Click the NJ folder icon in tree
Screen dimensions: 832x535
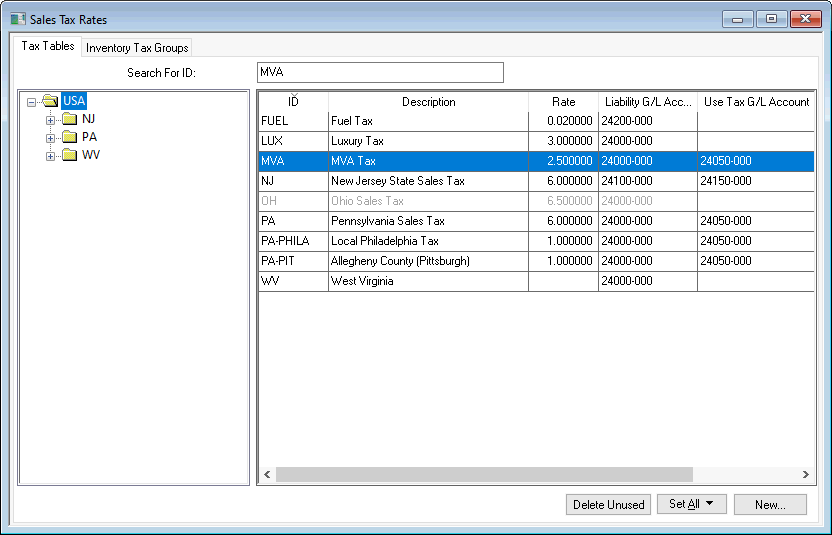[x=69, y=119]
